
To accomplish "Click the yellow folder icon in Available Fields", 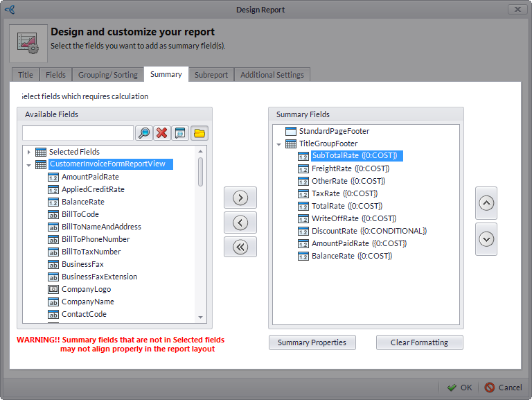I will 199,133.
